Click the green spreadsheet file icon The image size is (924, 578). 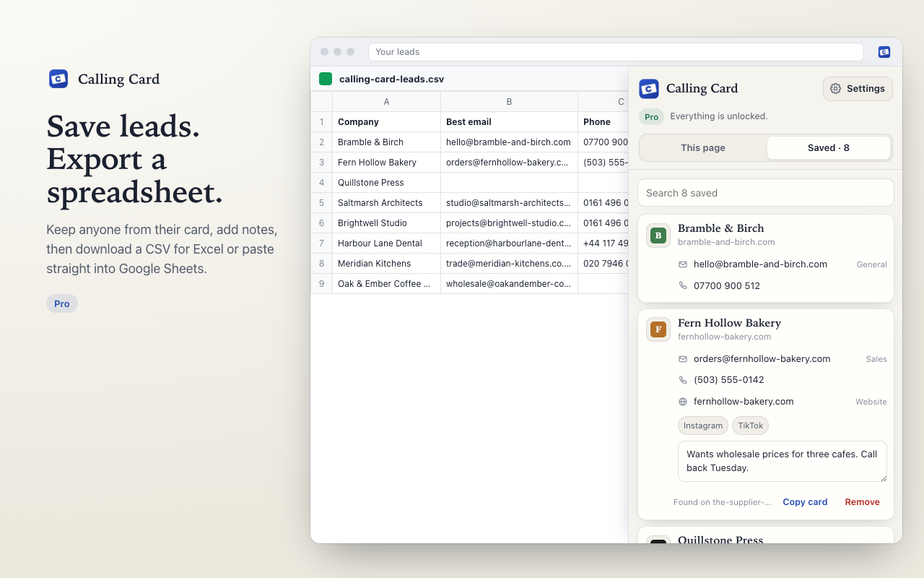[326, 79]
